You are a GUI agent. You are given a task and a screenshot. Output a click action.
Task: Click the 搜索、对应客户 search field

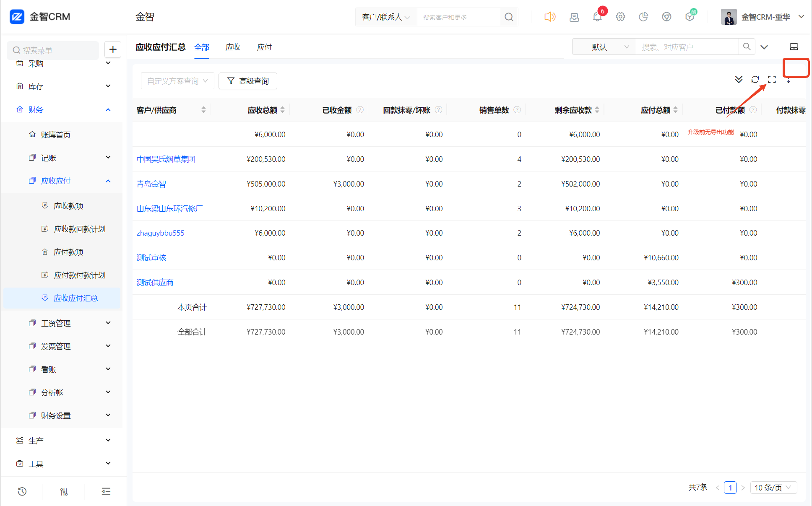[x=687, y=47]
